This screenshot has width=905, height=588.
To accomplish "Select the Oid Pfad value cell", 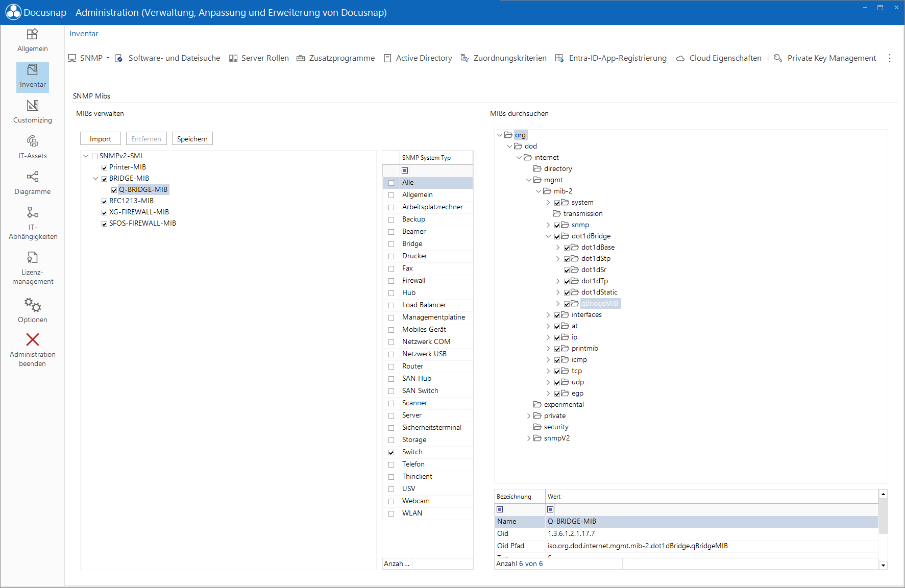I will [x=712, y=546].
